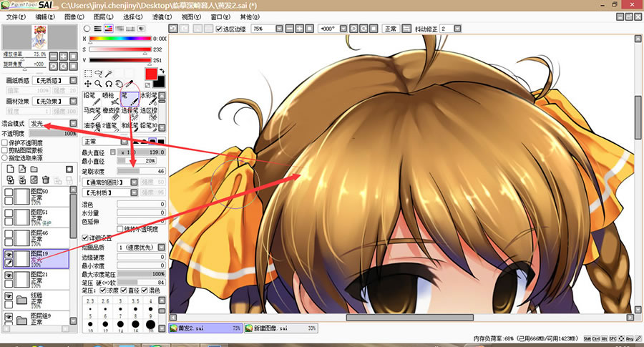644x347 pixels.
Task: Open the brush texture 无材质 dropdown
Action: click(134, 192)
